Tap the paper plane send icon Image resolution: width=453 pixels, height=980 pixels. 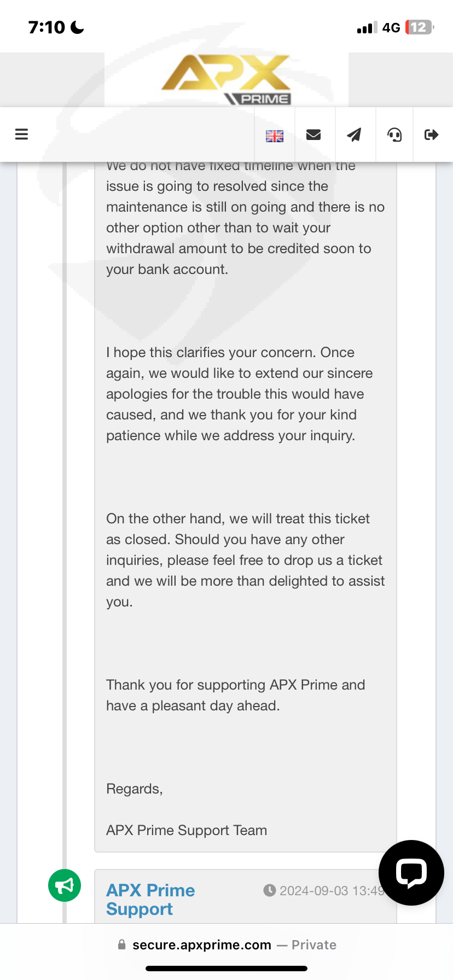355,135
